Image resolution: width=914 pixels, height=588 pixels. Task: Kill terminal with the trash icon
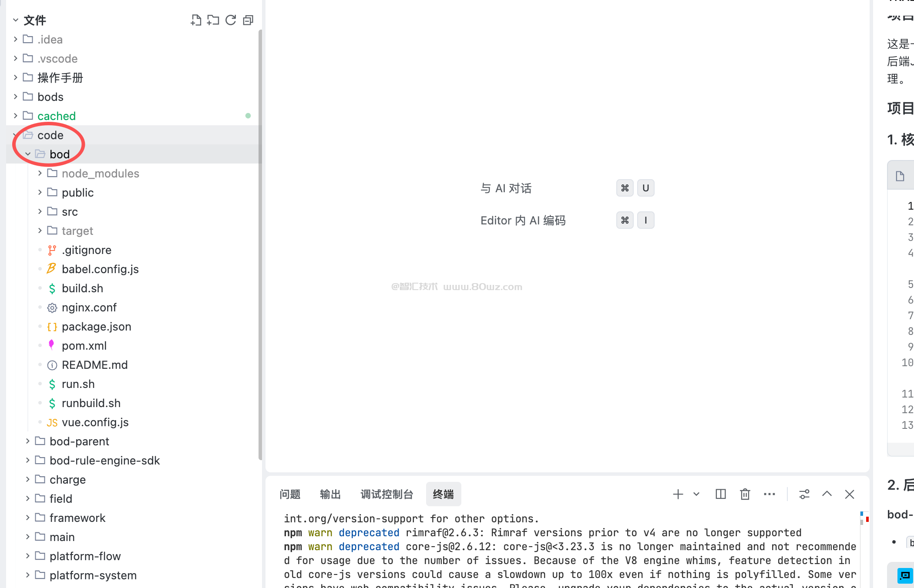click(745, 494)
